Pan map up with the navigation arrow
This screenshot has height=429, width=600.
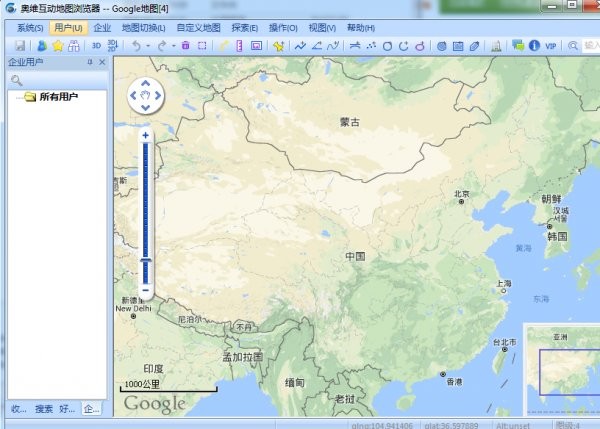(x=145, y=83)
